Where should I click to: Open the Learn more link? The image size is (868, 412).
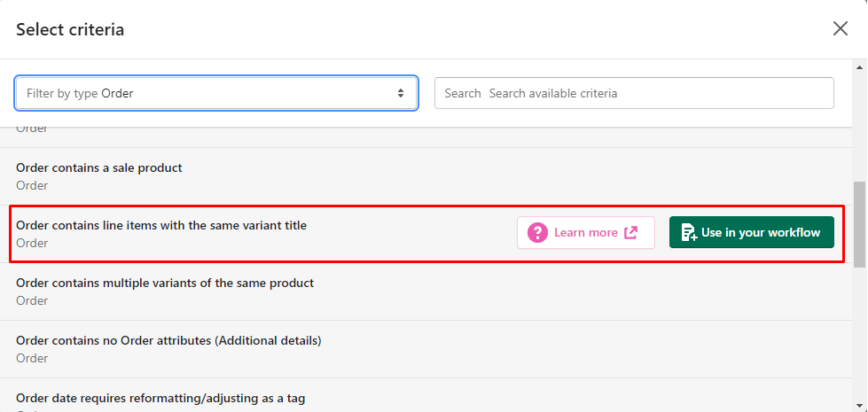pos(586,232)
